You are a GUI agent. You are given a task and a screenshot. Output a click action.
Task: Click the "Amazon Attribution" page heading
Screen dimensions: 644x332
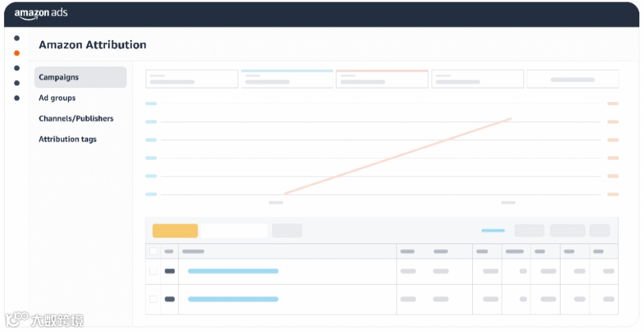(x=92, y=44)
